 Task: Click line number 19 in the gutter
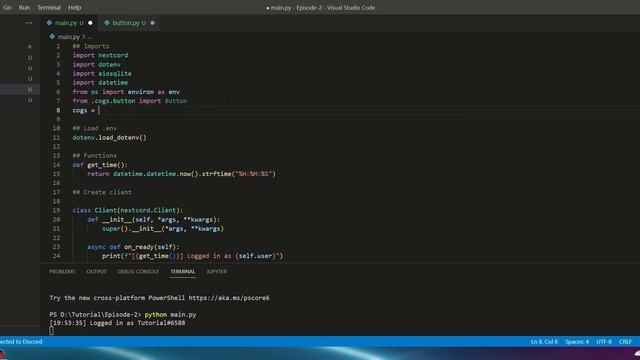pyautogui.click(x=56, y=210)
